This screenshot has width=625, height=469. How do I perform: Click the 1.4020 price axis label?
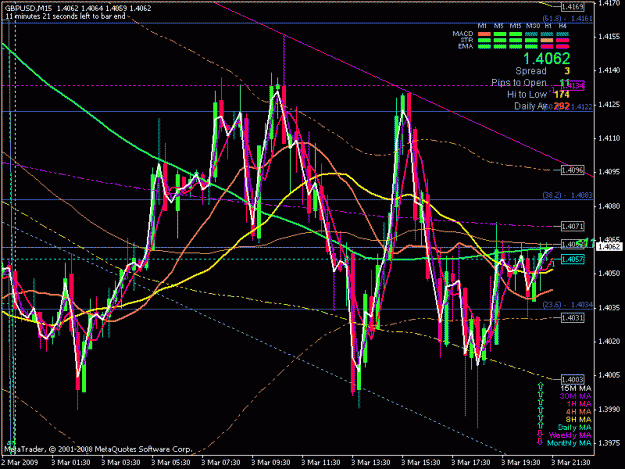point(609,341)
